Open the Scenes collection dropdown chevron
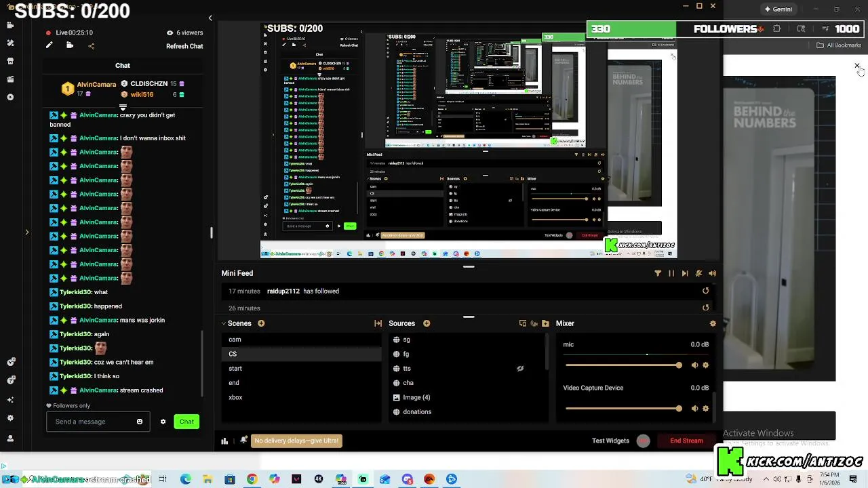The image size is (868, 488). tap(224, 323)
